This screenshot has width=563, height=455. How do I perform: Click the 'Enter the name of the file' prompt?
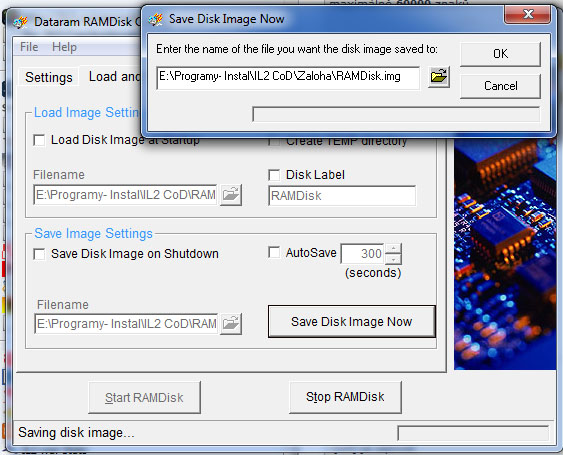pos(297,49)
